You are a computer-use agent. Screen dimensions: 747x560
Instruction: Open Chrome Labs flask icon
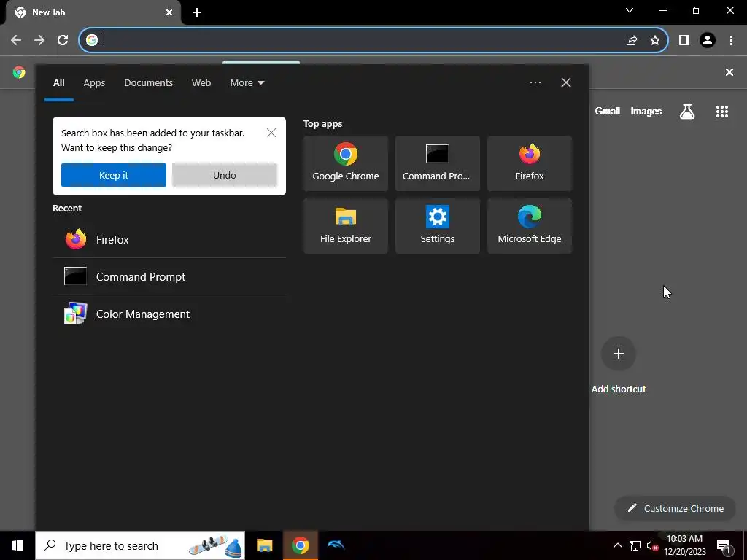click(687, 112)
